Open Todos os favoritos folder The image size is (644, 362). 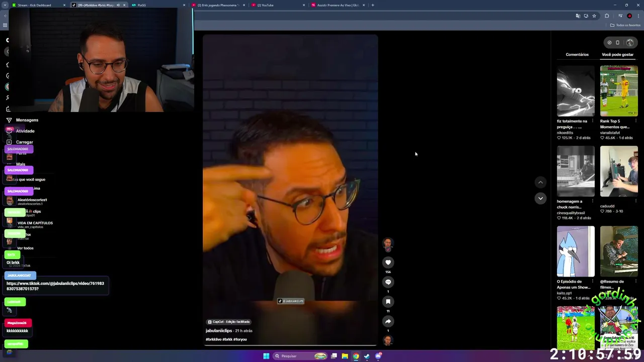(625, 25)
